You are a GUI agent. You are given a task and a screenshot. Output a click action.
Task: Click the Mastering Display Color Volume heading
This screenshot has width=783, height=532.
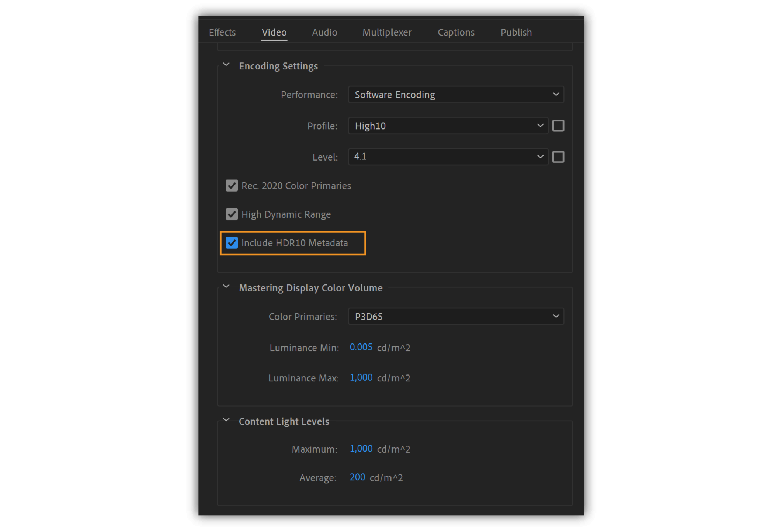(x=311, y=288)
